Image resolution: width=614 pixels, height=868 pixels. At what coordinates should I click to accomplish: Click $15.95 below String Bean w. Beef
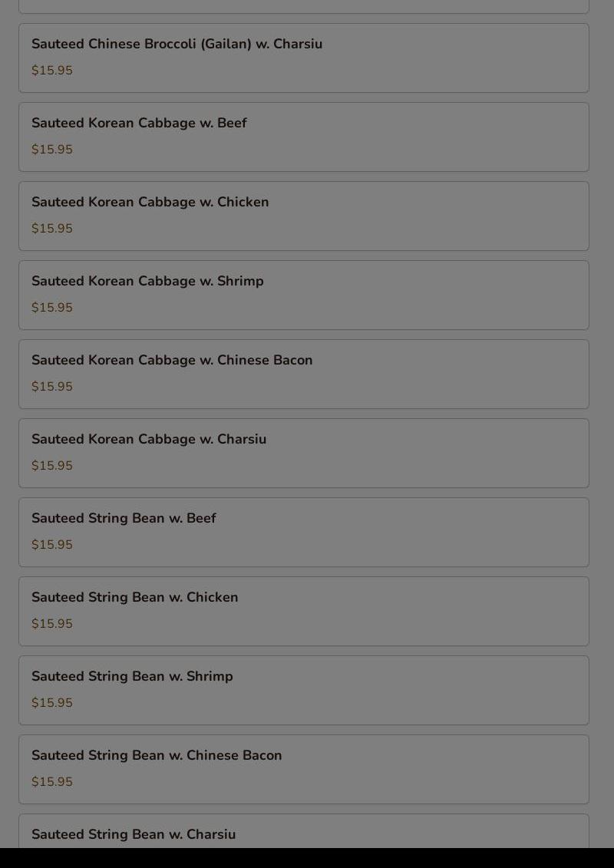pos(52,545)
